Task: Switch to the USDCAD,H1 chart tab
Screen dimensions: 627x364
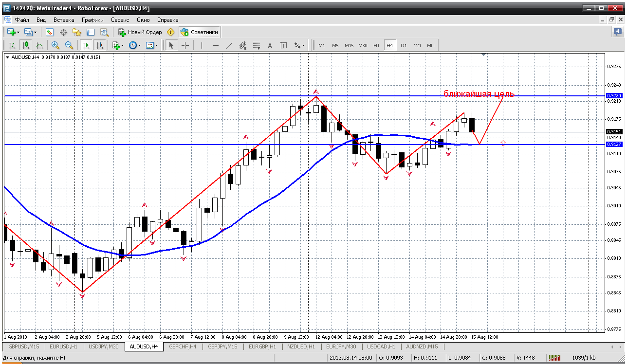Action: pos(381,346)
